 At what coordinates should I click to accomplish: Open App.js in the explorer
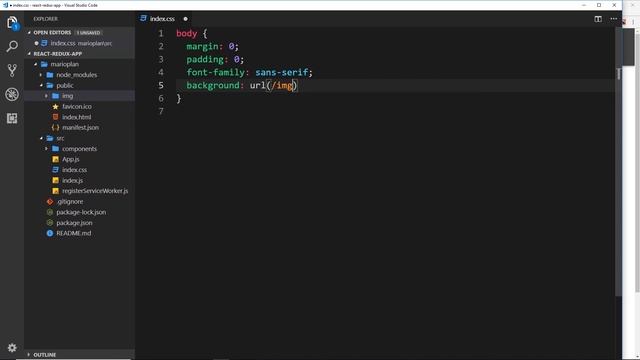pos(71,159)
